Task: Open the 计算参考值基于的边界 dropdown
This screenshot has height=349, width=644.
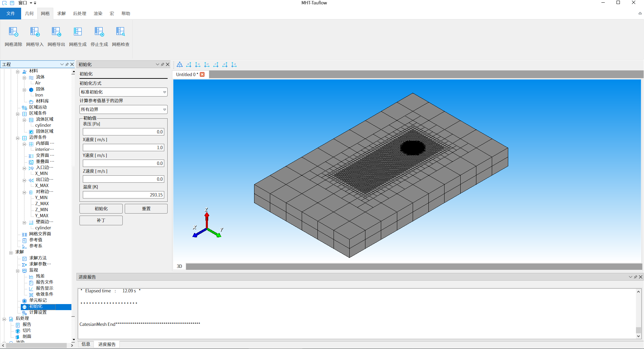Action: [123, 109]
